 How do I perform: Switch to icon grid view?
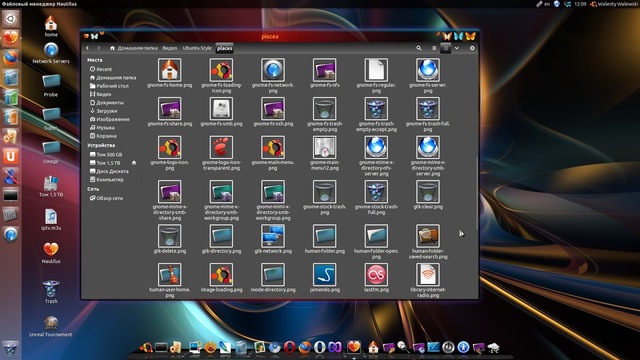click(x=446, y=48)
